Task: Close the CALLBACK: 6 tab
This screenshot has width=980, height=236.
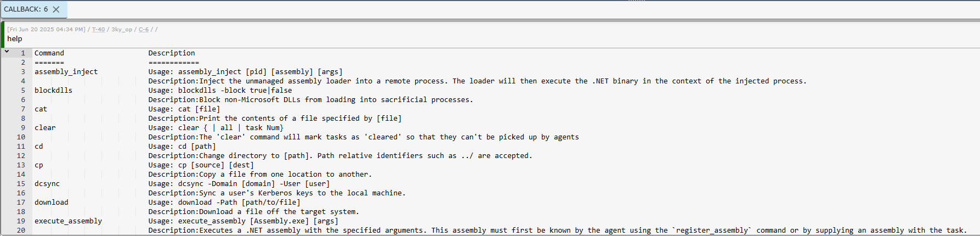Action: tap(56, 9)
